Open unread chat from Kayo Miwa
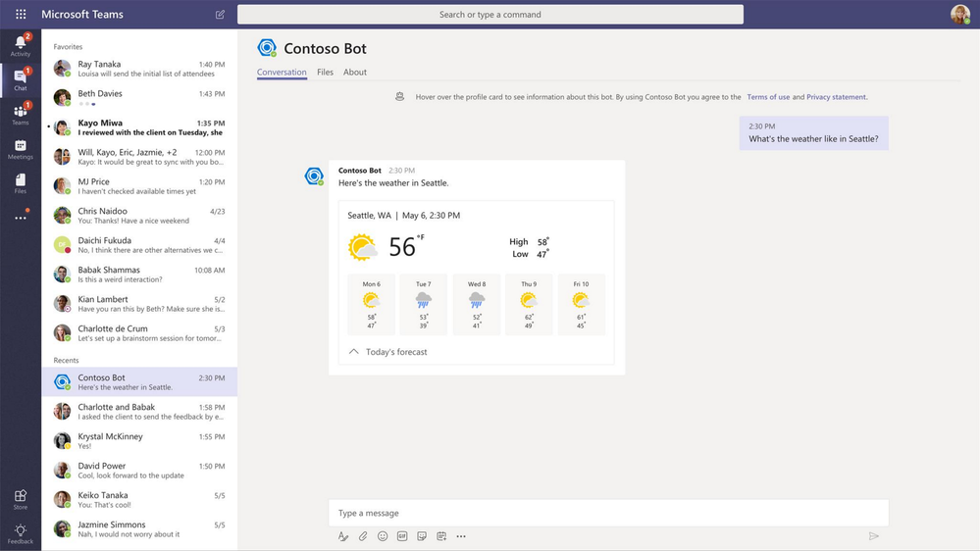The height and width of the screenshot is (551, 980). pos(139,127)
